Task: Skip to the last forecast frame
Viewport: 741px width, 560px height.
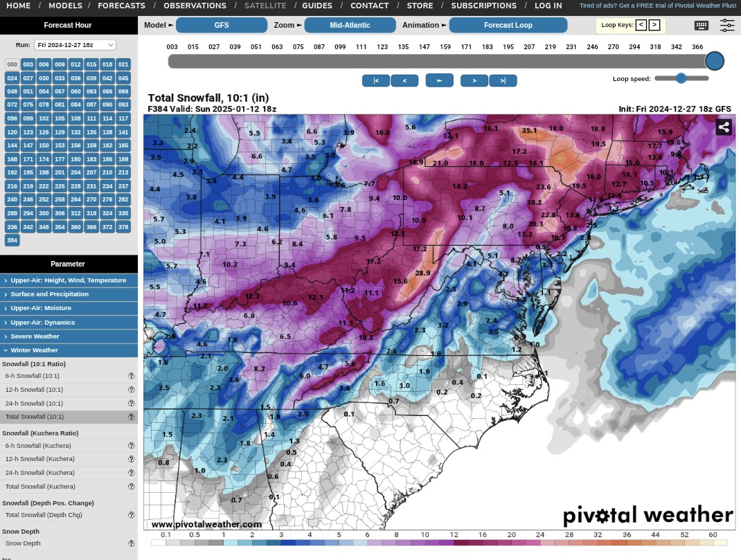Action: click(503, 81)
